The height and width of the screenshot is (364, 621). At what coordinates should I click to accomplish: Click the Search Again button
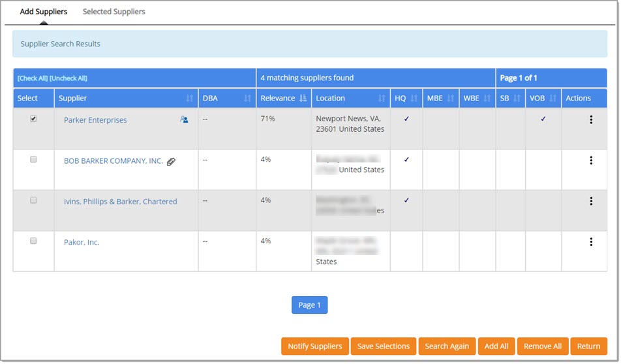(447, 346)
